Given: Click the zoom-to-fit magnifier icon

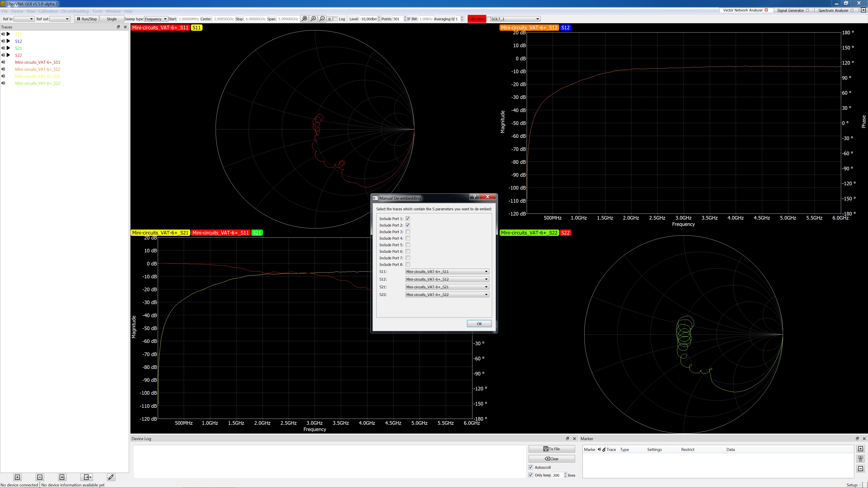Looking at the screenshot, I should click(304, 19).
